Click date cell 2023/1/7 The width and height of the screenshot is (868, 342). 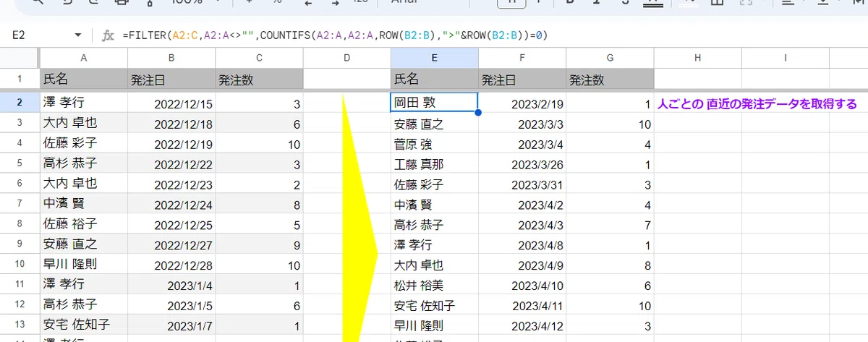tap(171, 324)
